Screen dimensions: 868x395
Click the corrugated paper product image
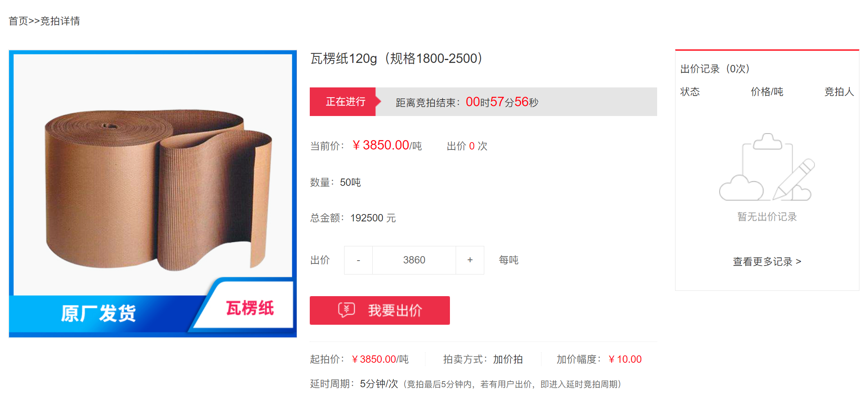153,194
